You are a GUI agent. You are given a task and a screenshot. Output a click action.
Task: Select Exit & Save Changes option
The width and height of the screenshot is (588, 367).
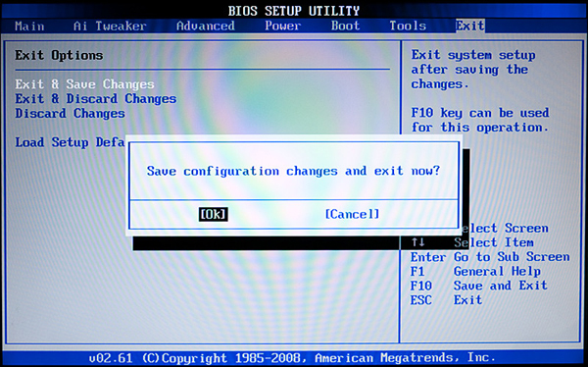(84, 84)
